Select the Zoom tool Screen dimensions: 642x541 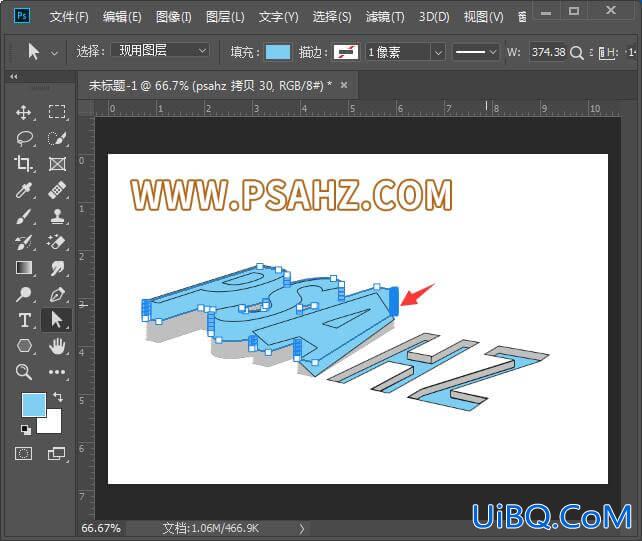click(24, 372)
